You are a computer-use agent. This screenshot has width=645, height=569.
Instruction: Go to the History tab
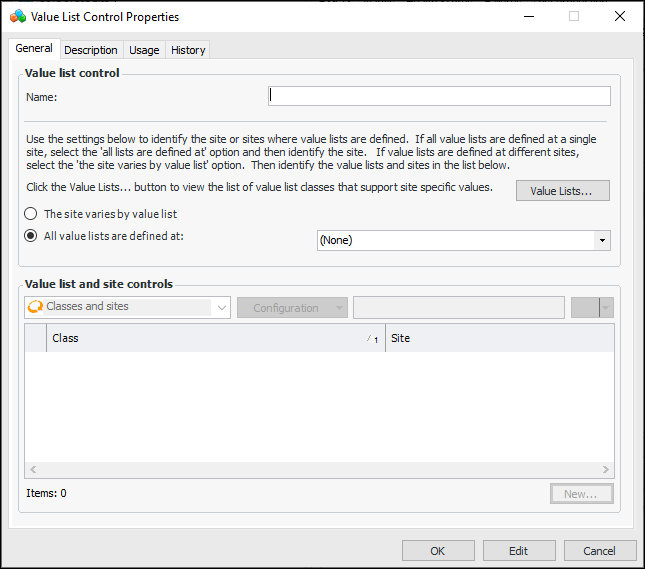(188, 50)
